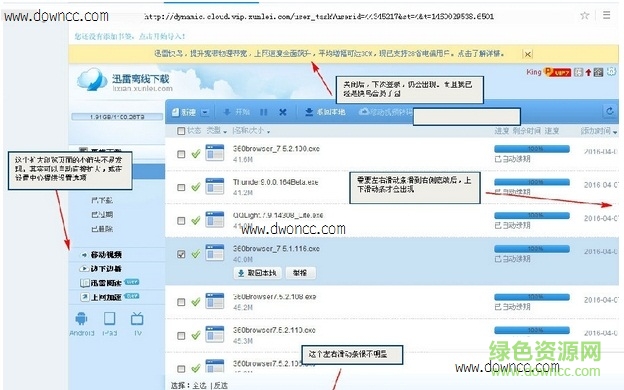This screenshot has width=624, height=390.
Task: Click file type icon of Thunder 9.0.0.164Beta.exe
Action: tap(214, 186)
